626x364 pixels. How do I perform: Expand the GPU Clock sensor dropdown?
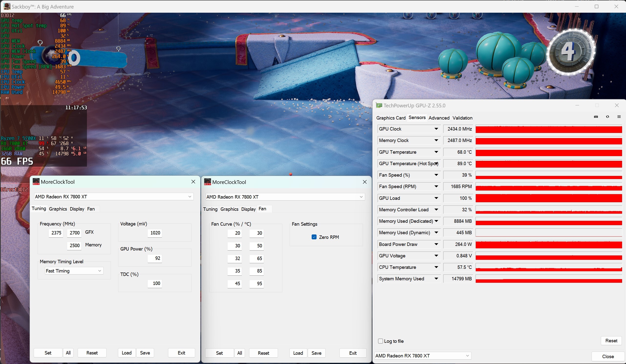point(436,129)
